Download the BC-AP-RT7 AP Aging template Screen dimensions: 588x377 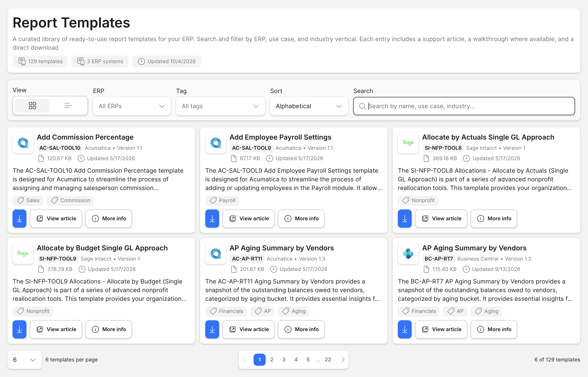tap(405, 329)
